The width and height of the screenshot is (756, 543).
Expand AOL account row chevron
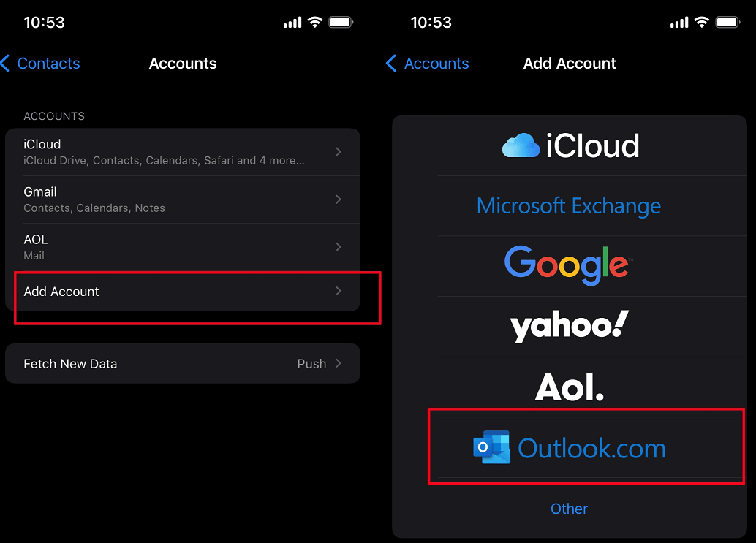[x=338, y=247]
